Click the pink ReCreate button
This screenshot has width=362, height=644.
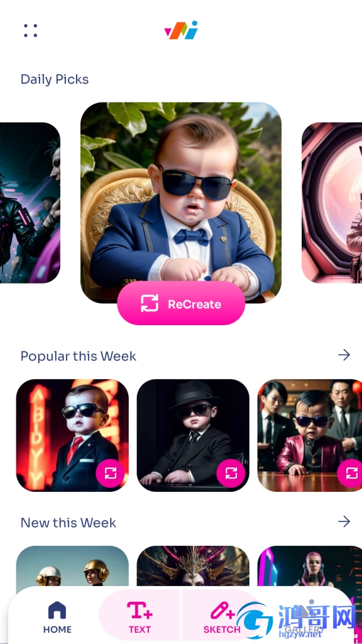(181, 304)
